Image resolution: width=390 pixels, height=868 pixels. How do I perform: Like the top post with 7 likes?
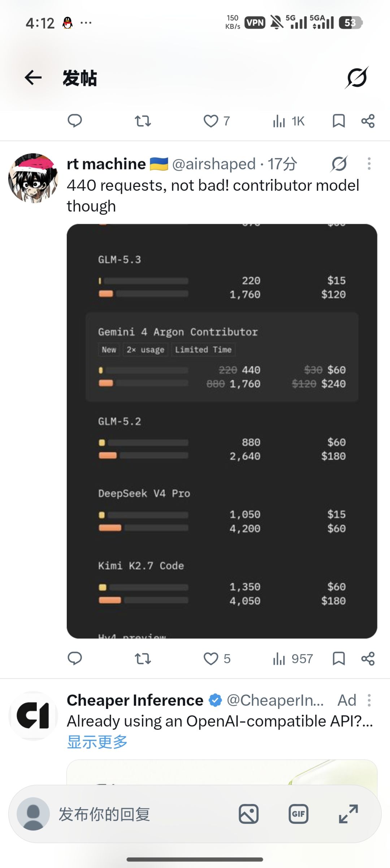click(x=217, y=121)
